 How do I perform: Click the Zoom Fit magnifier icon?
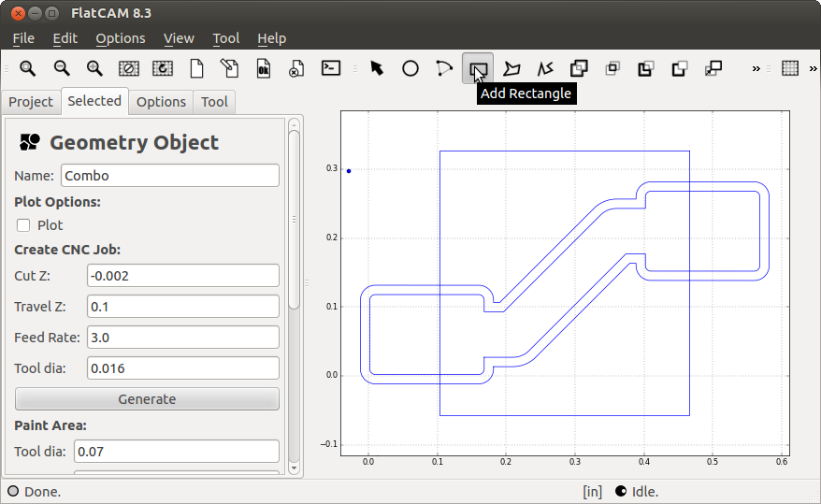click(28, 68)
